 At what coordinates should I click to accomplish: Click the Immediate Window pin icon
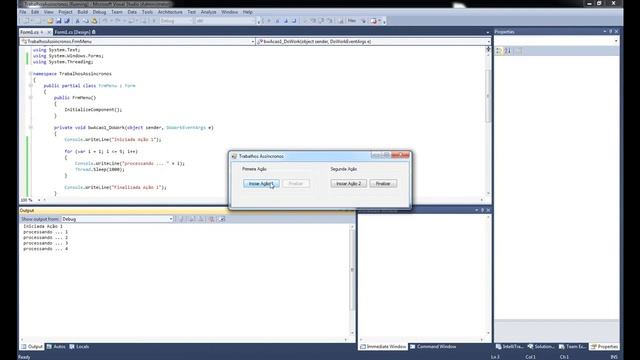coord(482,210)
